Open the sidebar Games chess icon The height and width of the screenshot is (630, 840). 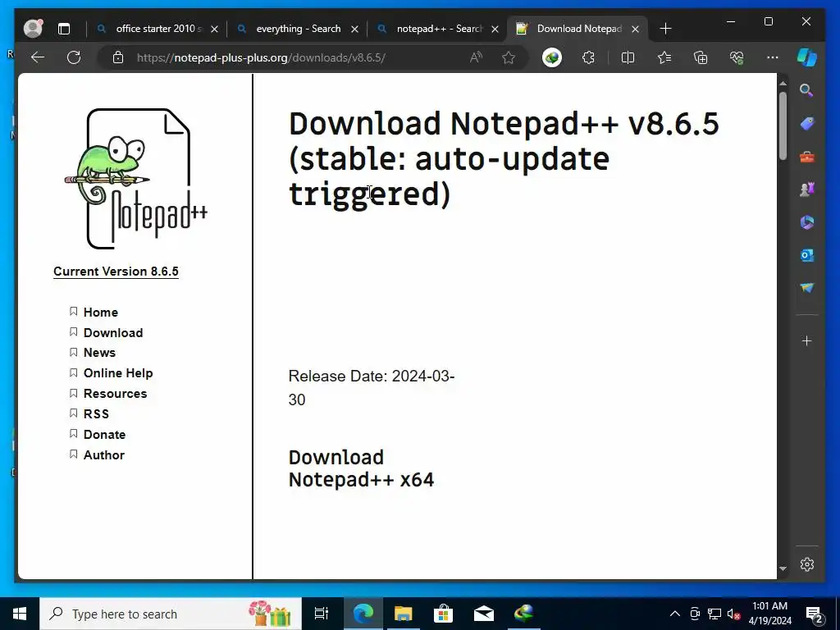(807, 189)
